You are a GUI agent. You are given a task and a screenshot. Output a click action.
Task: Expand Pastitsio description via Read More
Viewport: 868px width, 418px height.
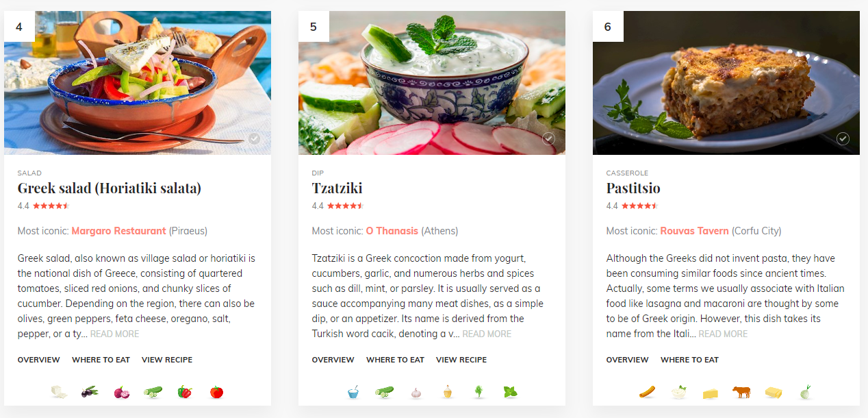point(723,334)
